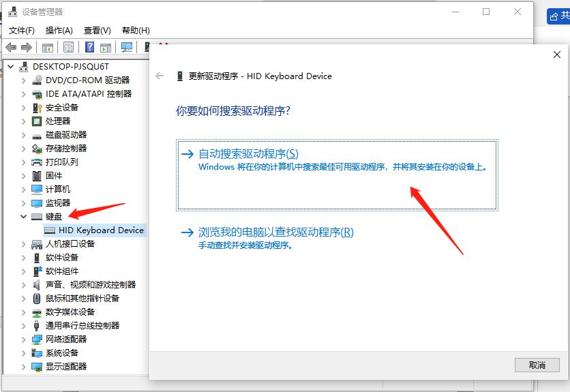This screenshot has height=392, width=570.
Task: Collapse the 键盘 keyboard category
Action: (23, 217)
